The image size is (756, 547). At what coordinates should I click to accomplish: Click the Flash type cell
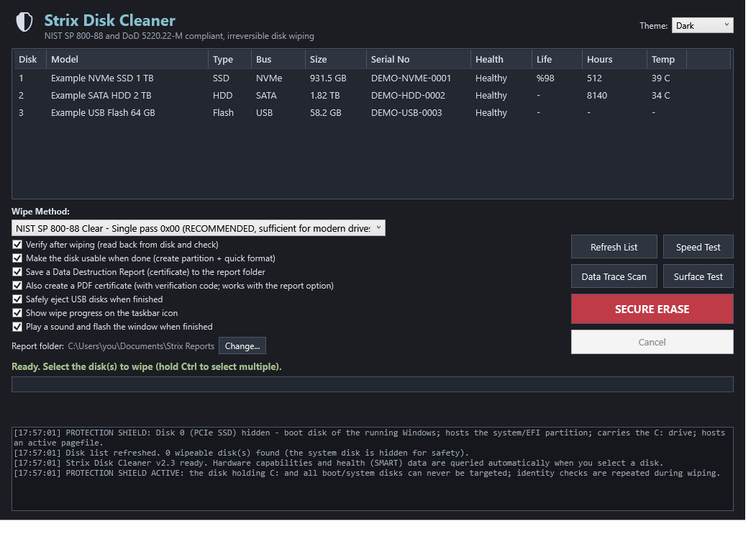click(x=223, y=113)
